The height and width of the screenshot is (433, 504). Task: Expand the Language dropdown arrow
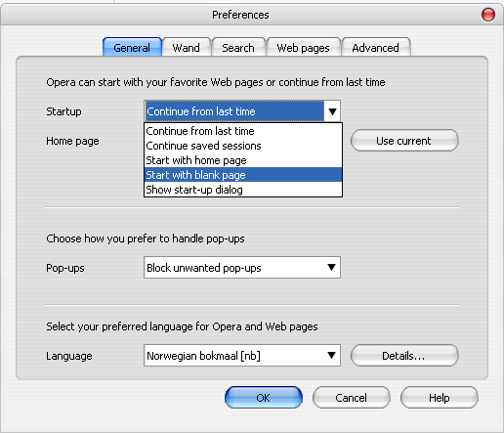coord(332,355)
